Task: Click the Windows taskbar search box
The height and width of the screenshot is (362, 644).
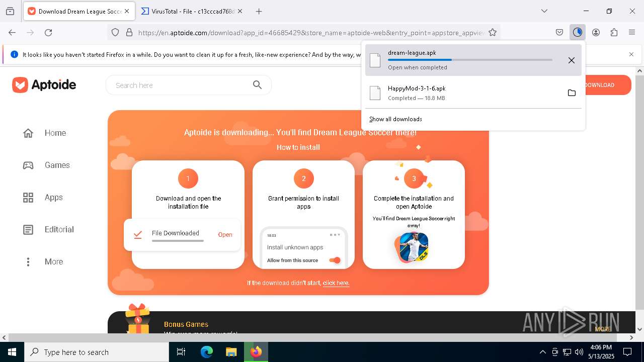Action: point(97,352)
